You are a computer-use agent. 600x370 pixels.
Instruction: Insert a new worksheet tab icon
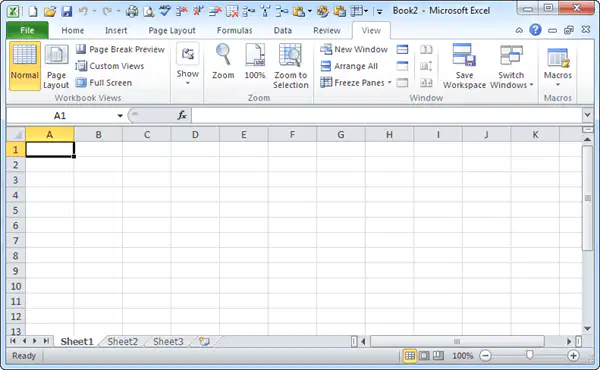205,341
